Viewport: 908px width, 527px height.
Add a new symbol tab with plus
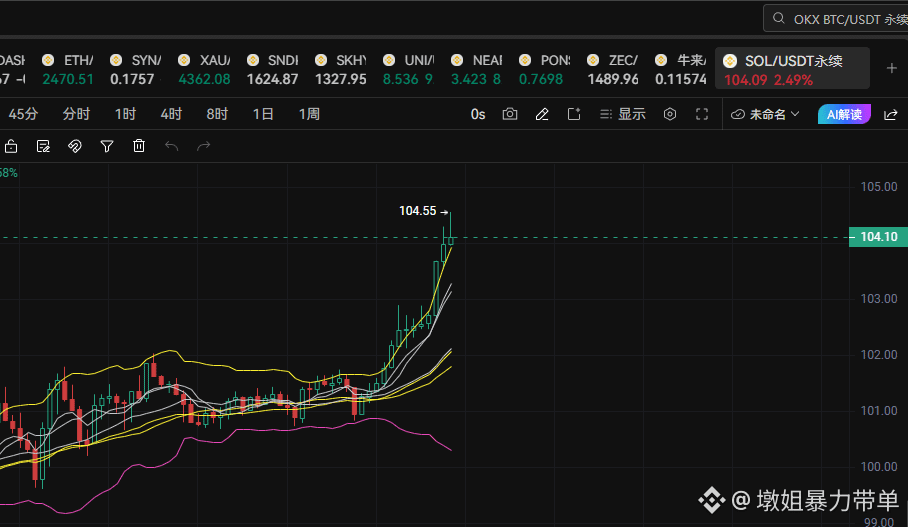coord(892,68)
